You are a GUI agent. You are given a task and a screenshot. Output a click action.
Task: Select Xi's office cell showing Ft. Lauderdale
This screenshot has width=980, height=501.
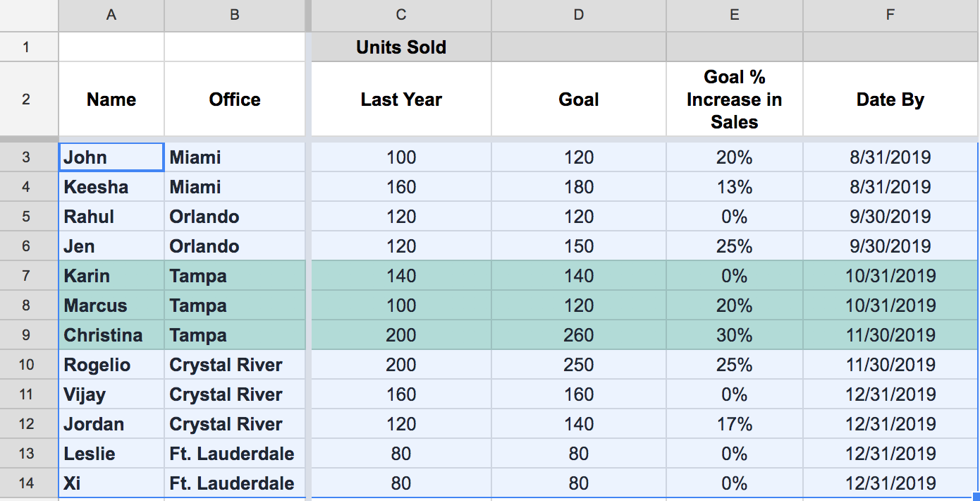[x=235, y=483]
